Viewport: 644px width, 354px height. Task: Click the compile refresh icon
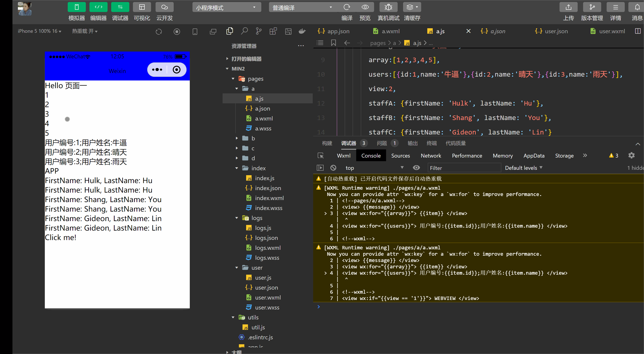pyautogui.click(x=347, y=7)
